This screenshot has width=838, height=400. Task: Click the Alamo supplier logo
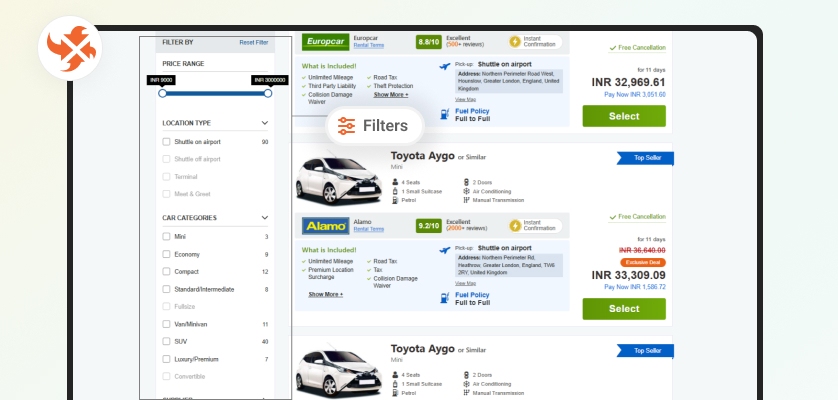[325, 226]
